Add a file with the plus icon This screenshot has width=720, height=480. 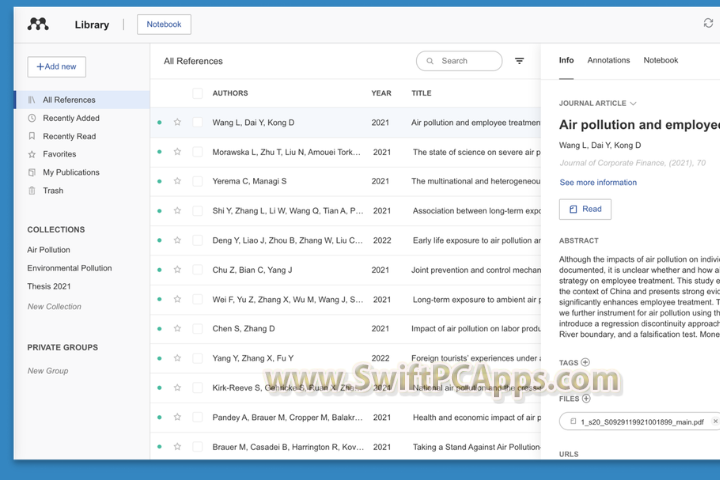[586, 398]
